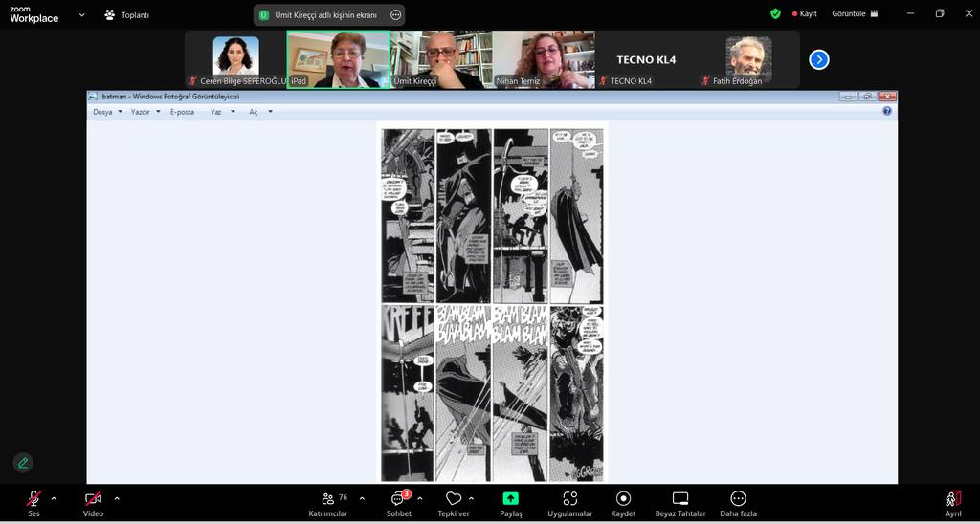Select the iPad participant video thumbnail
This screenshot has height=524, width=980.
click(338, 60)
